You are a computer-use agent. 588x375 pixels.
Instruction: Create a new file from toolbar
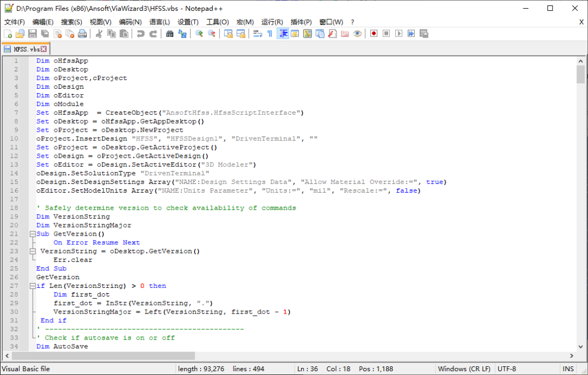[x=8, y=34]
